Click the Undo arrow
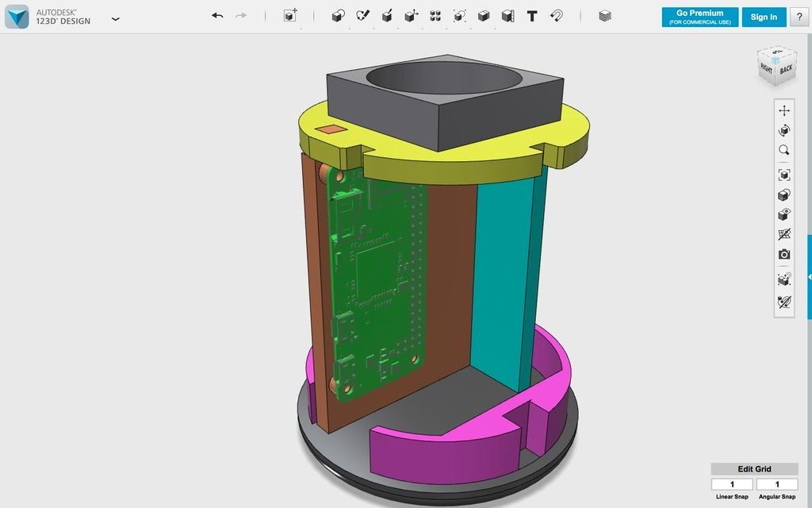This screenshot has height=508, width=812. point(217,16)
